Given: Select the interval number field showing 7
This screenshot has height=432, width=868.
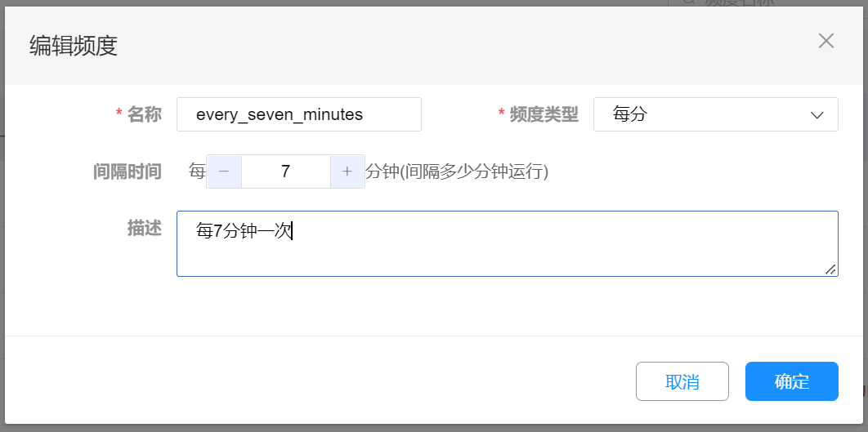Looking at the screenshot, I should 285,171.
